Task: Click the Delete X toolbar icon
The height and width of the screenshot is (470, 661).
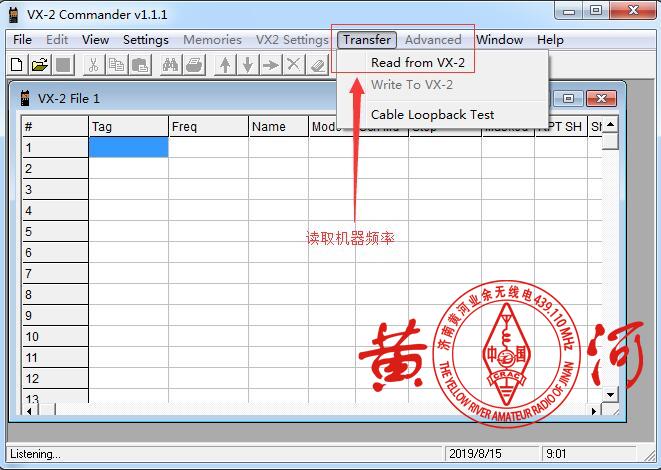Action: (x=293, y=65)
